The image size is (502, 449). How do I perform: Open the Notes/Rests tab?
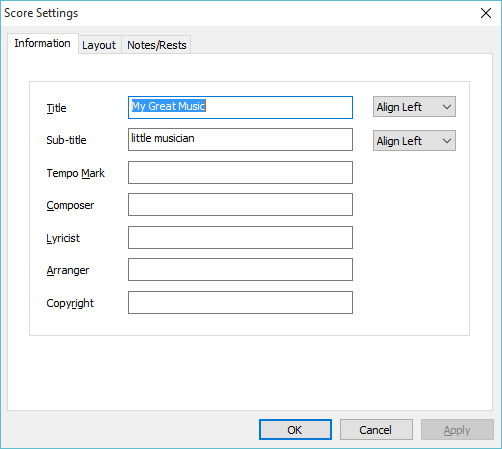tap(156, 45)
